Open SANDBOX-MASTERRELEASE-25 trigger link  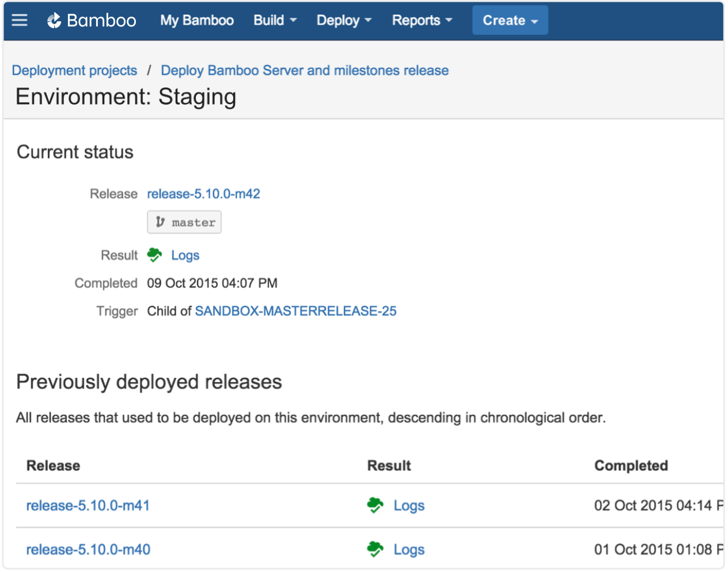pyautogui.click(x=295, y=311)
